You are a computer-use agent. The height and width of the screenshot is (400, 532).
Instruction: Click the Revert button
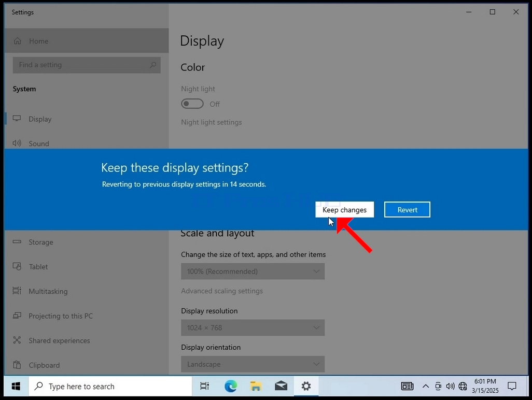point(407,209)
